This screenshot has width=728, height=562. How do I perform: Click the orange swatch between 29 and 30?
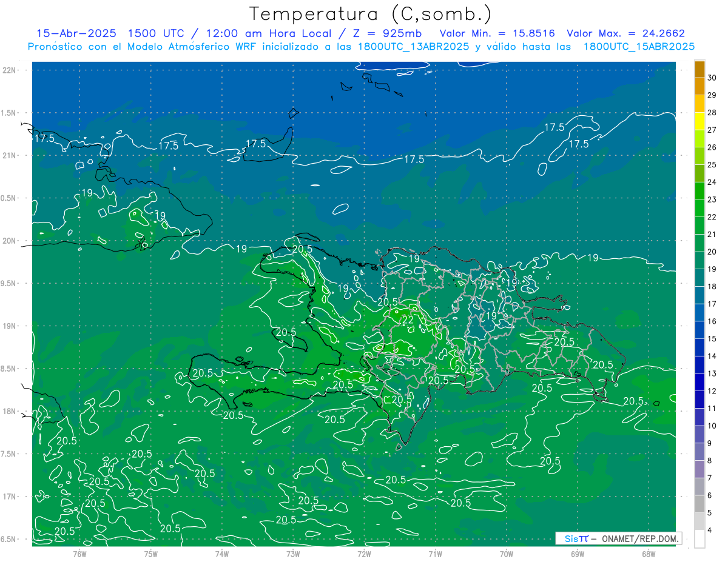coord(700,87)
